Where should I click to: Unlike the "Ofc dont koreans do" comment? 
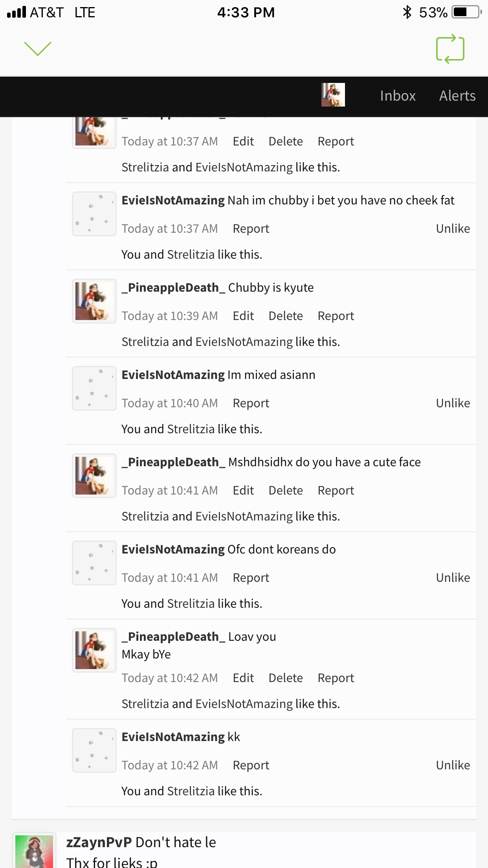click(x=453, y=577)
